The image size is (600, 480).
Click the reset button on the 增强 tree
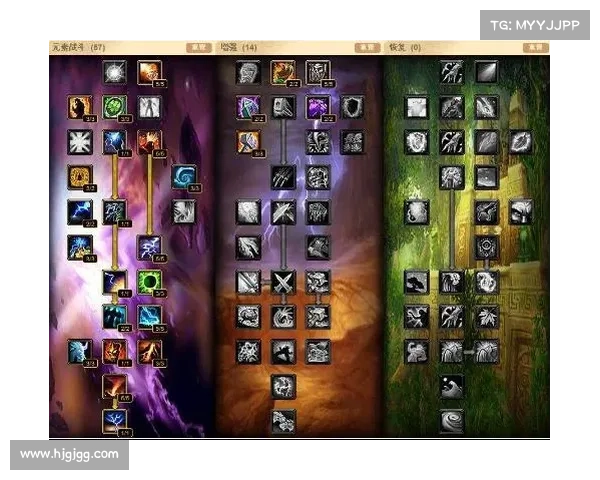point(367,47)
